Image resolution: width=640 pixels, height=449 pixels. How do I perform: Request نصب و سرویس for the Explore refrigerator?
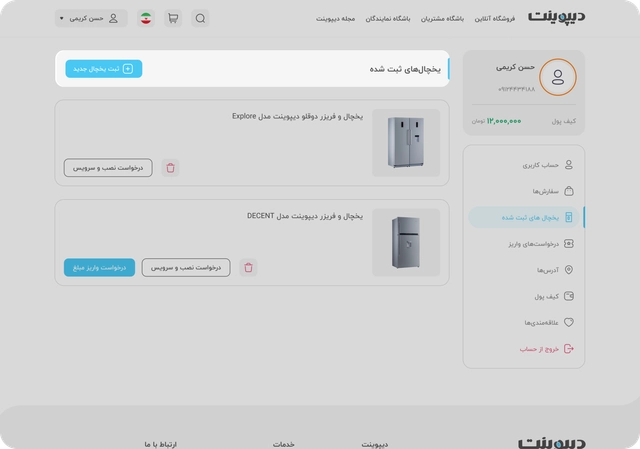[x=108, y=168]
